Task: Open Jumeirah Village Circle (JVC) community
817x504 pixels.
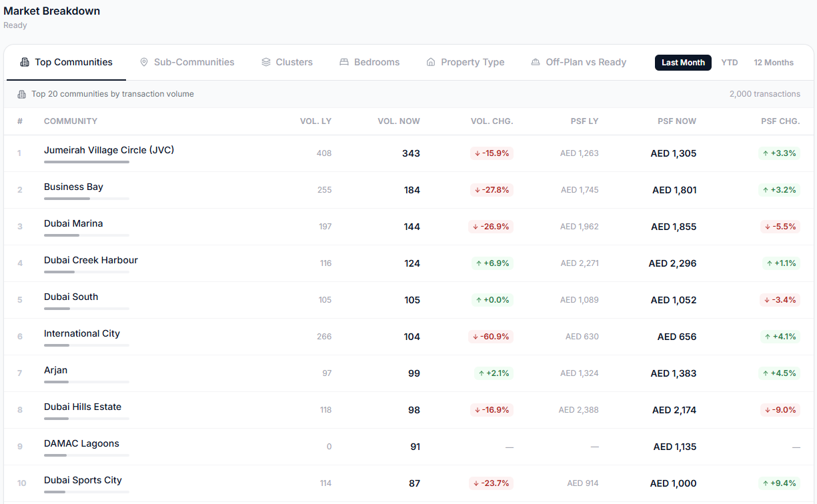Action: [109, 150]
